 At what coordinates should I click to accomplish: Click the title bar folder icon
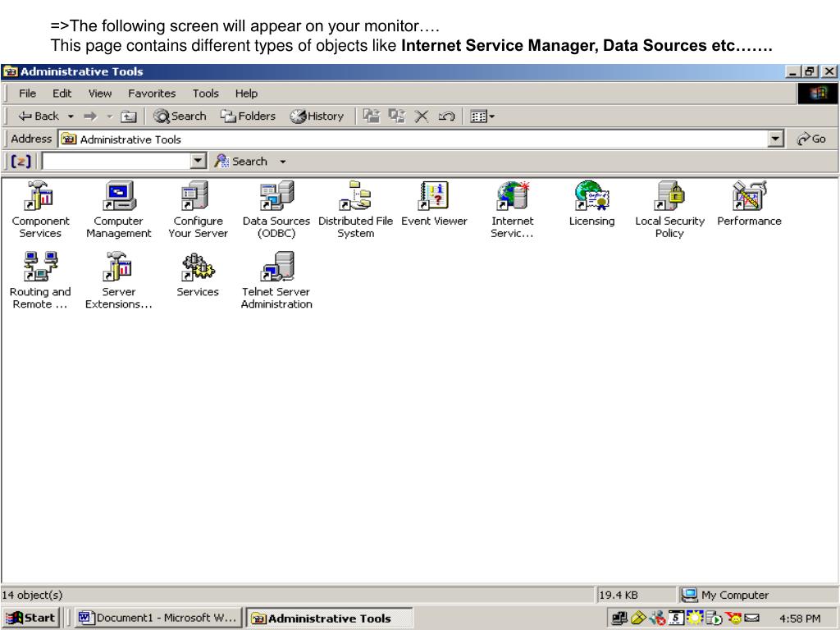click(x=10, y=72)
